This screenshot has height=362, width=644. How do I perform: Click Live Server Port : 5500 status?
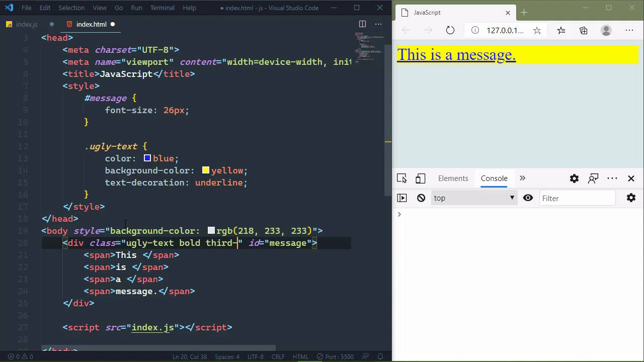[x=335, y=357]
